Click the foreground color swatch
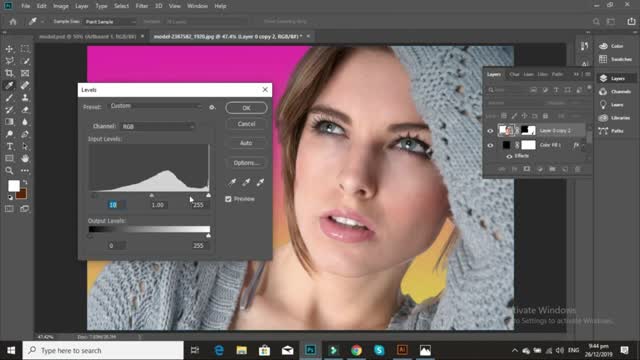Screen dimensions: 640x360 [13, 186]
